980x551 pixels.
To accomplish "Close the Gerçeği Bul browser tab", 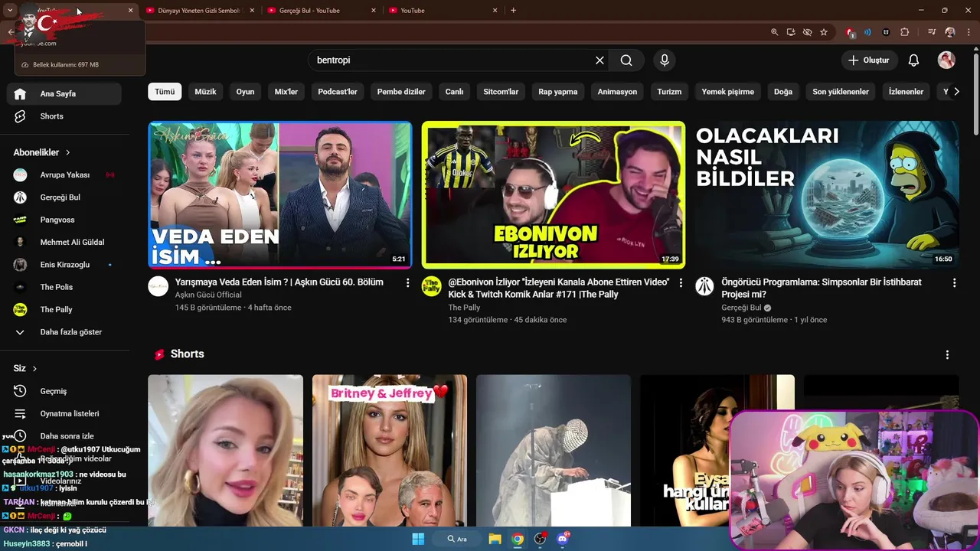I will click(x=374, y=11).
